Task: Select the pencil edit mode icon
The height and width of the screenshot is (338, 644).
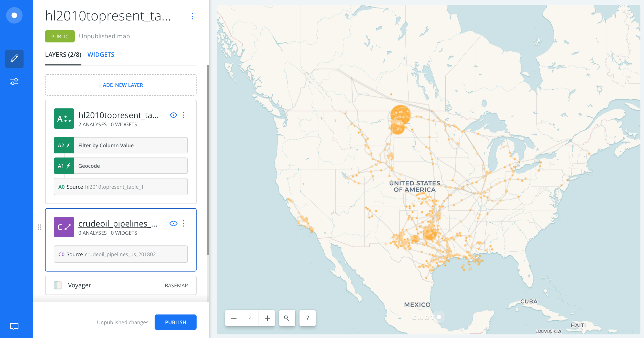Action: (14, 59)
